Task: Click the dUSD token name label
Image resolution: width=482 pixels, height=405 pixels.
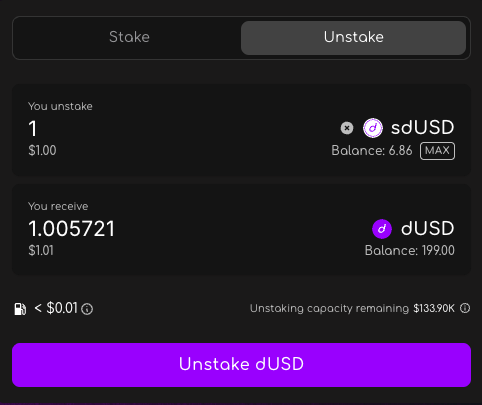Action: [x=428, y=229]
